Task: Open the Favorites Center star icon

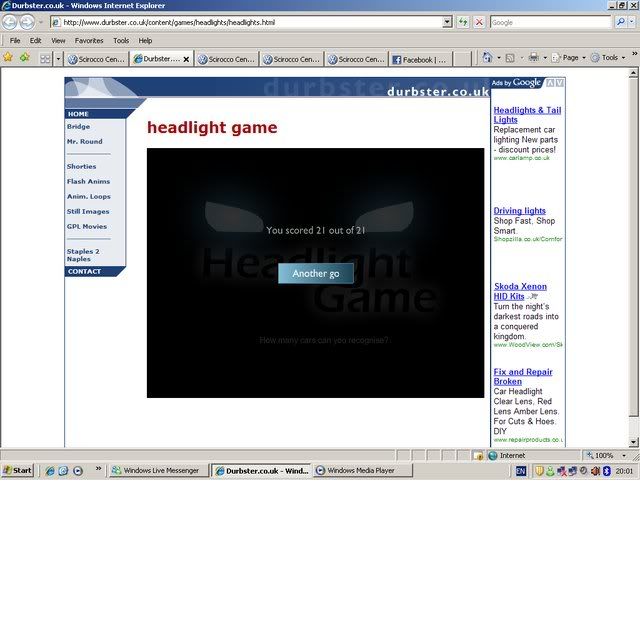Action: pyautogui.click(x=8, y=58)
